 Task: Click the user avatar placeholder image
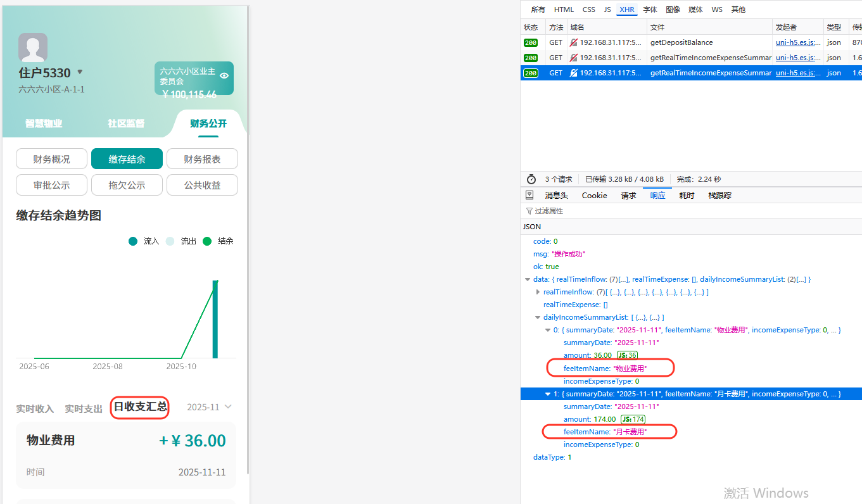pyautogui.click(x=32, y=47)
